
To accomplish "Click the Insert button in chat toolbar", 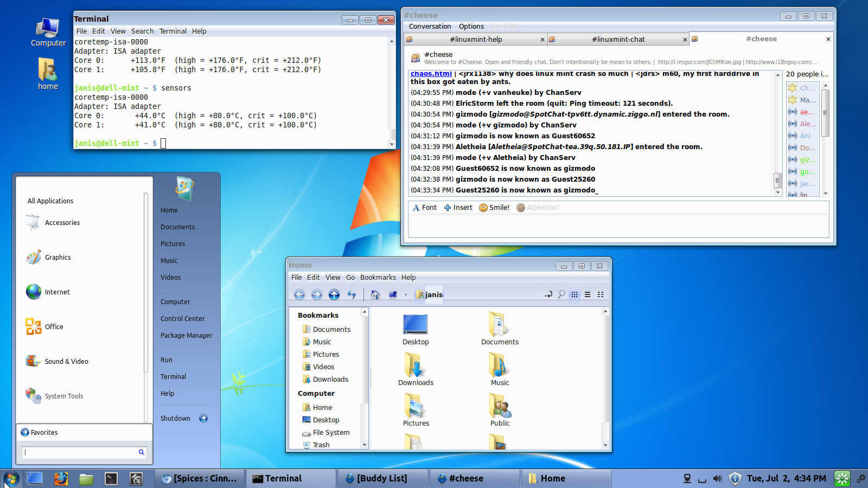I will [458, 207].
